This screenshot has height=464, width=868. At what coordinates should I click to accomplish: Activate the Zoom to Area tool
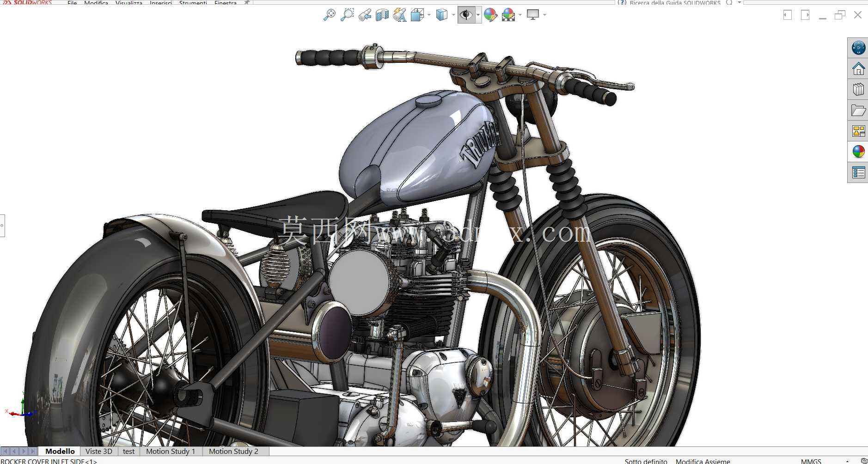347,15
